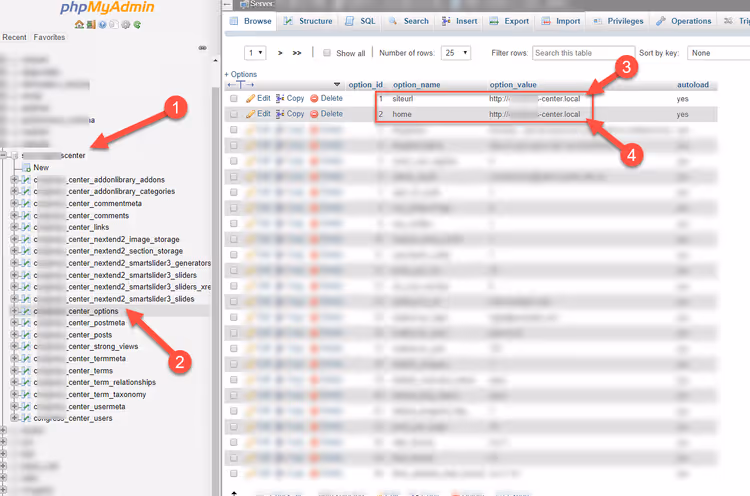750x496 pixels.
Task: Click the log out door icon
Action: 91,24
